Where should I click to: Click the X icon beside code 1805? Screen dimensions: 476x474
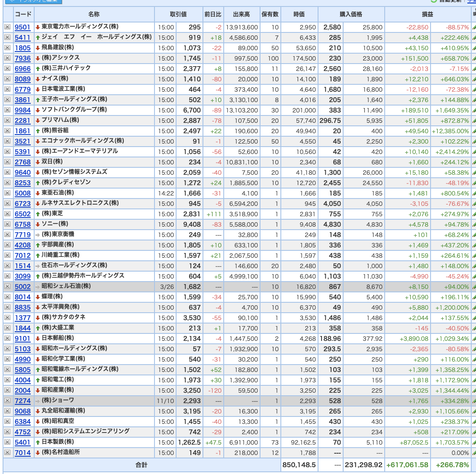7,48
